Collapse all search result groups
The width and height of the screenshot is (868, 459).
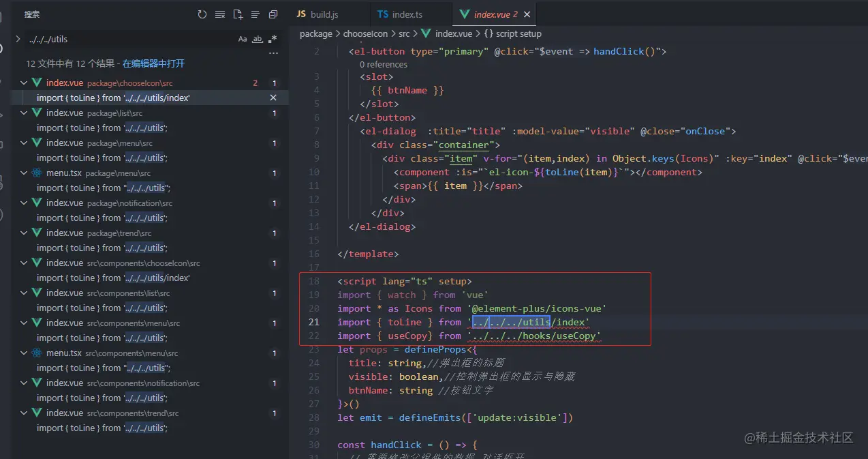point(273,14)
